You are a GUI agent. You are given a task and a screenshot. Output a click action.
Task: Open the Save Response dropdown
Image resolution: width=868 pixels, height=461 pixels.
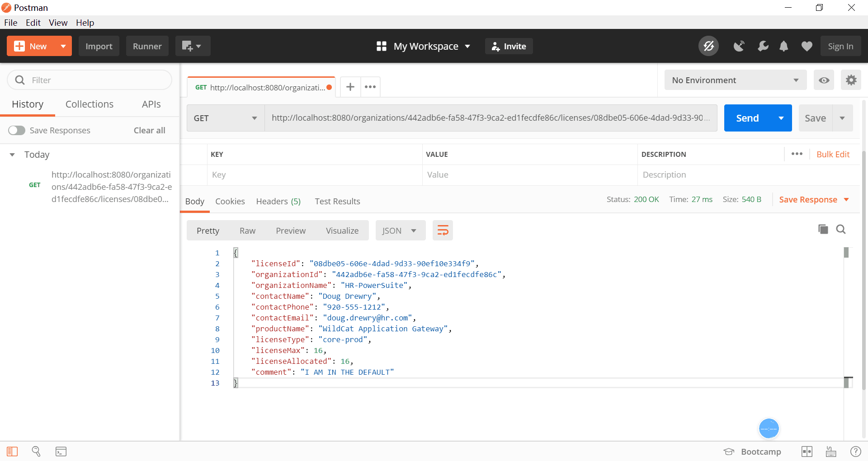click(x=814, y=199)
